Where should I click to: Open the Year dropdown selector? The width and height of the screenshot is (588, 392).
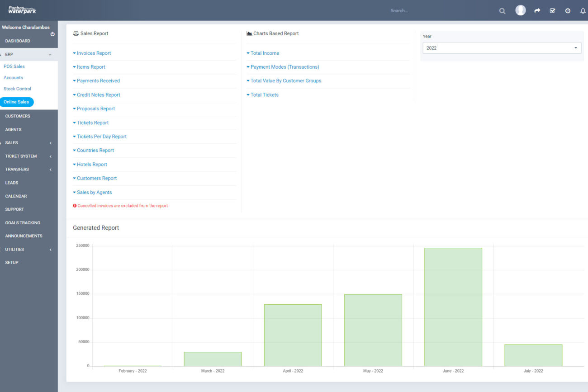click(x=502, y=48)
